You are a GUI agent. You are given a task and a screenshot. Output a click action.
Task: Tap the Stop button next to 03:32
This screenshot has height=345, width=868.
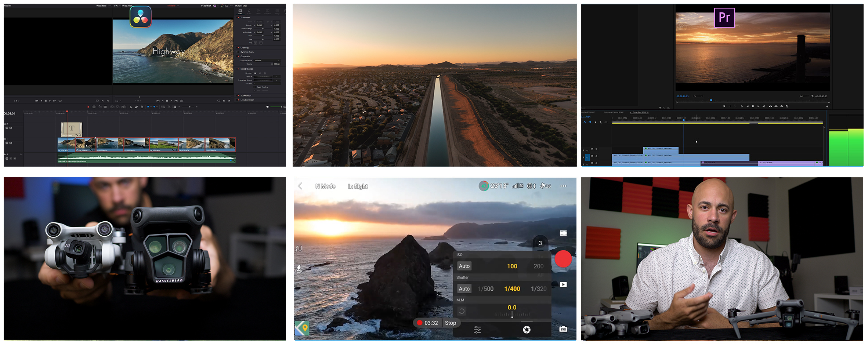coord(451,323)
